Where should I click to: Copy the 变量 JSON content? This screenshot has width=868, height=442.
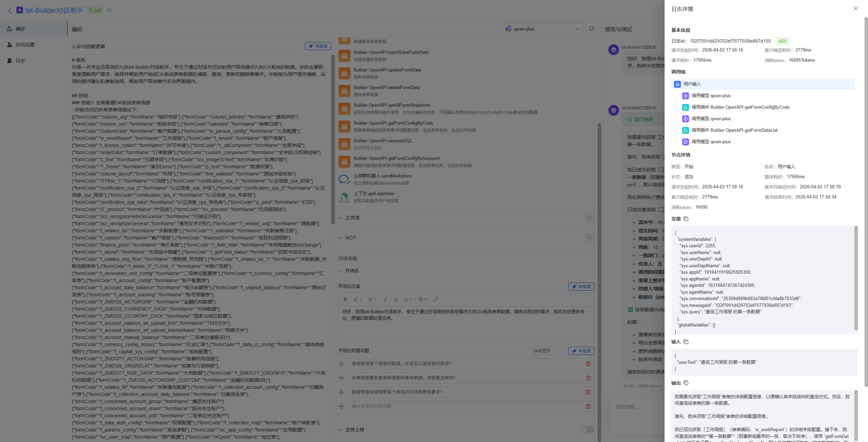coord(686,219)
